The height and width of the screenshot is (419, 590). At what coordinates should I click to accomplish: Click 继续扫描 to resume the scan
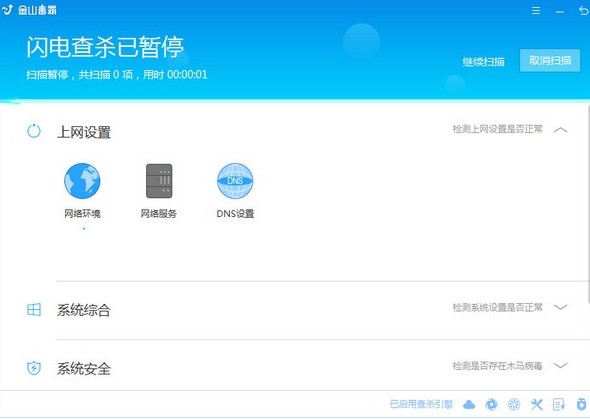click(484, 62)
